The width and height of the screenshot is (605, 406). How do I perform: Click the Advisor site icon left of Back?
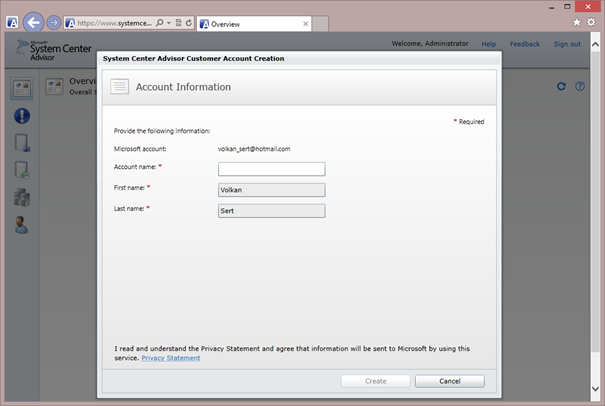tap(12, 22)
